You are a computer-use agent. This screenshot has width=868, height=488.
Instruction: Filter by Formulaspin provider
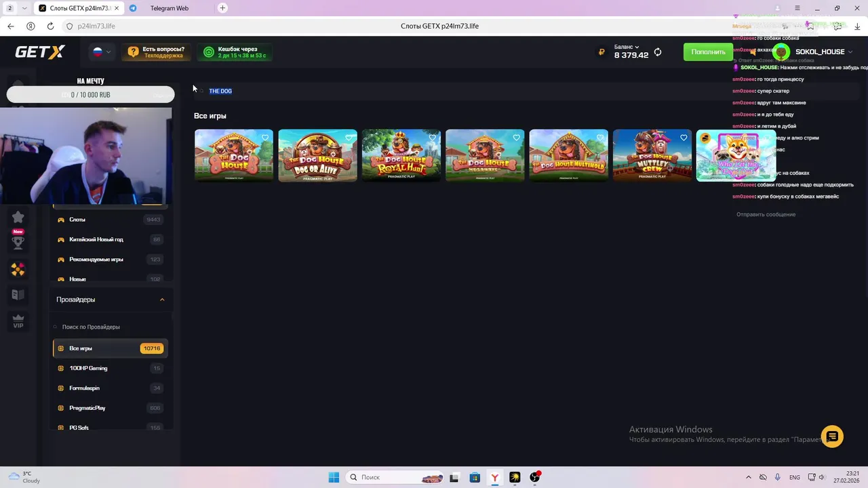coord(109,388)
